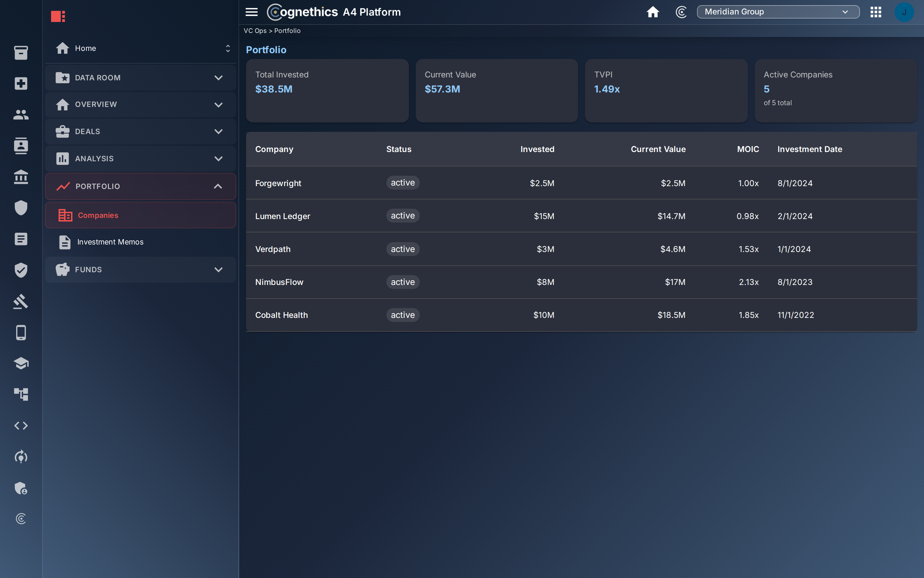
Task: Click the DEALS label in sidebar
Action: tap(87, 131)
